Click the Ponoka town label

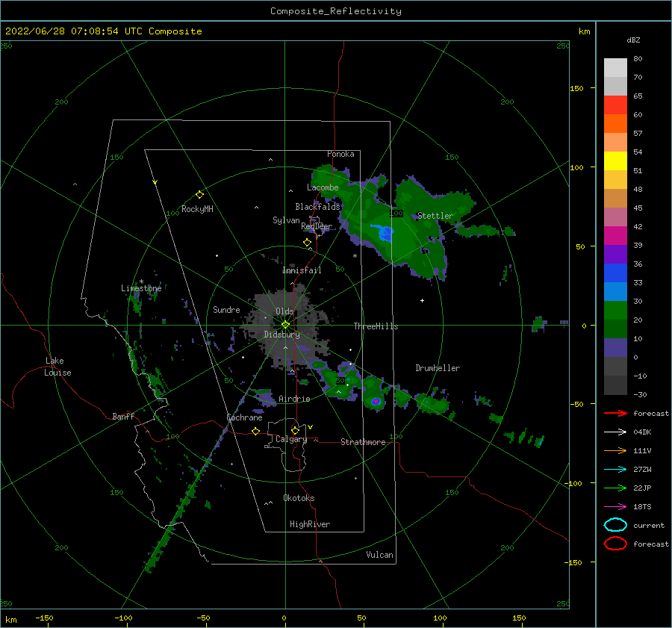(340, 154)
